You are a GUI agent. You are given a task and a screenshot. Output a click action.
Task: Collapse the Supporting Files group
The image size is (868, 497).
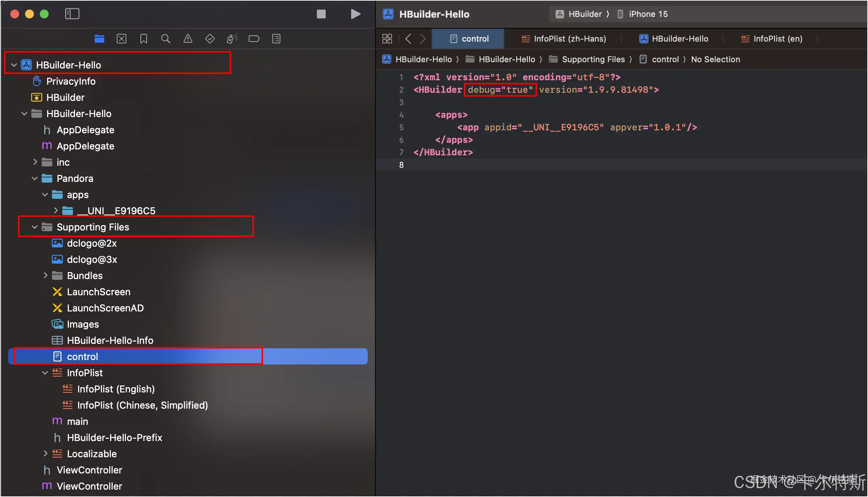[35, 227]
